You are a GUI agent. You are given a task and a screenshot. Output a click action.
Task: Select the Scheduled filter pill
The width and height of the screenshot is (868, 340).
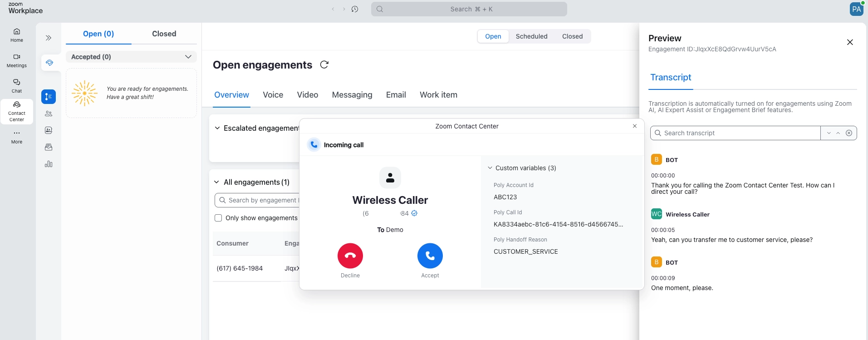[532, 36]
